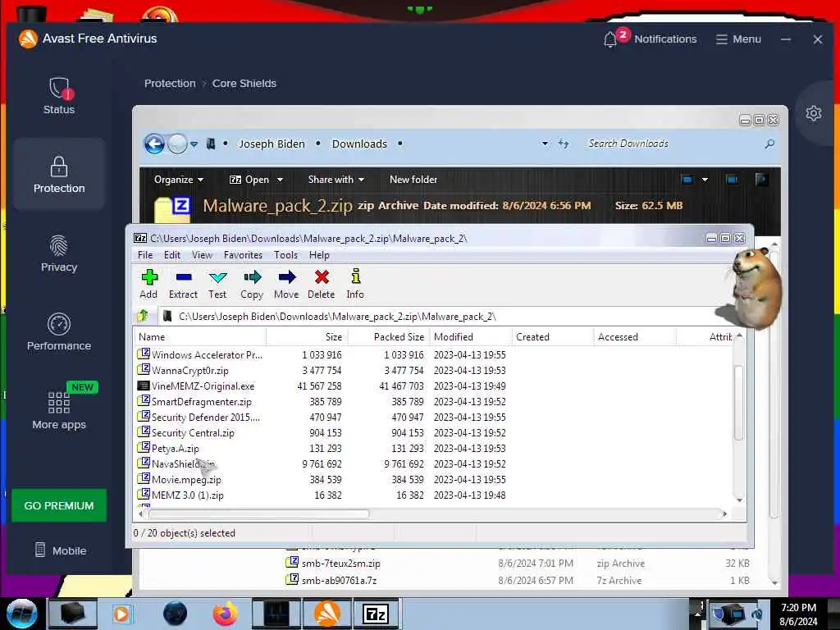Open Avast Mobile section
Screen dimensions: 840x630
60,550
